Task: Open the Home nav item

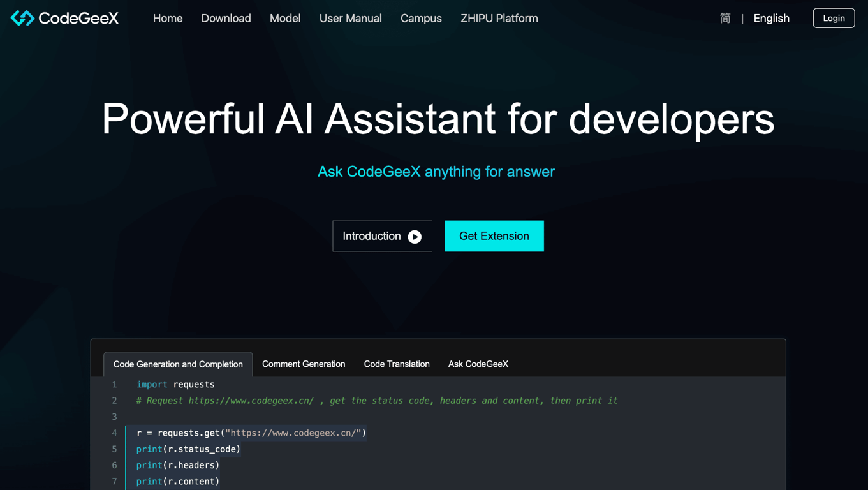Action: 168,19
